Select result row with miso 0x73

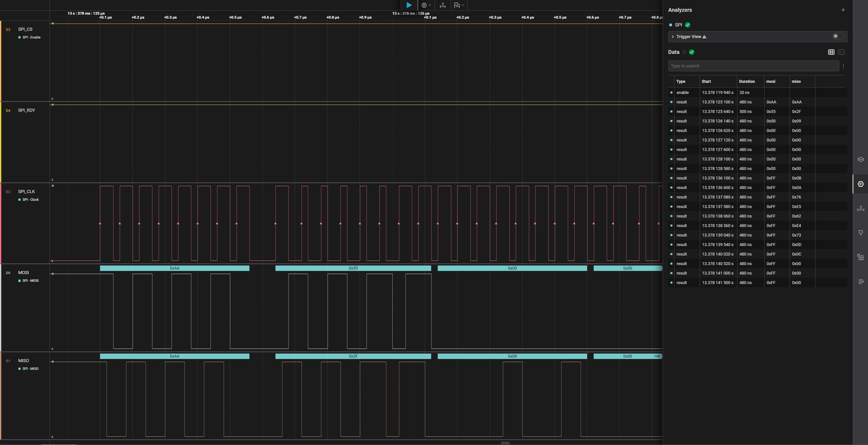(x=758, y=235)
